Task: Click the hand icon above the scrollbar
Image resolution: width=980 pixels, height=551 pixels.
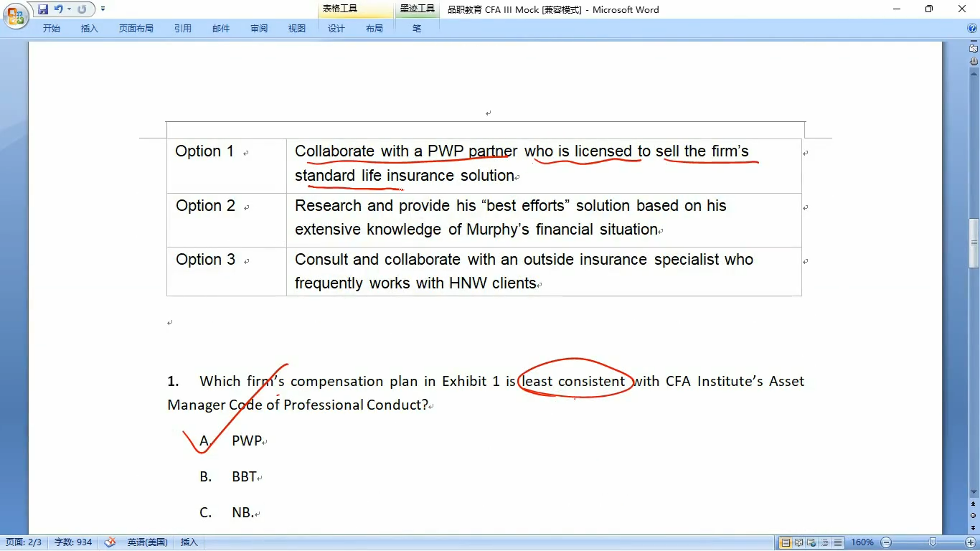Action: (974, 61)
